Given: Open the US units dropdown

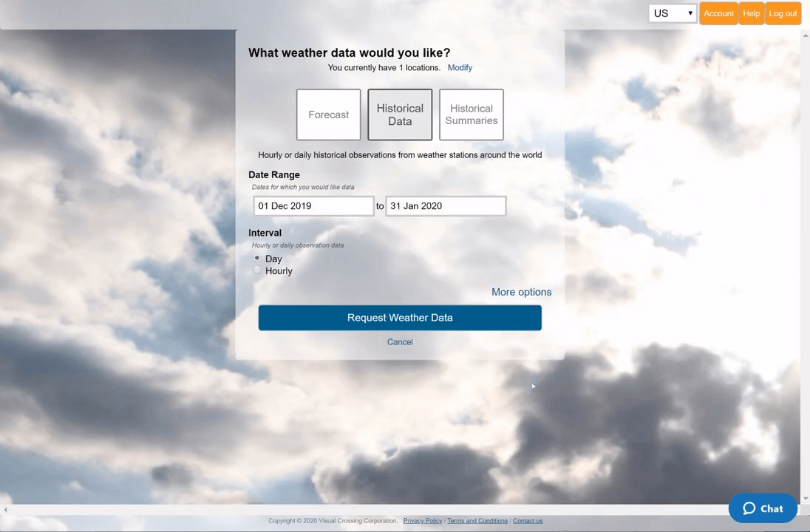Looking at the screenshot, I should (x=673, y=13).
